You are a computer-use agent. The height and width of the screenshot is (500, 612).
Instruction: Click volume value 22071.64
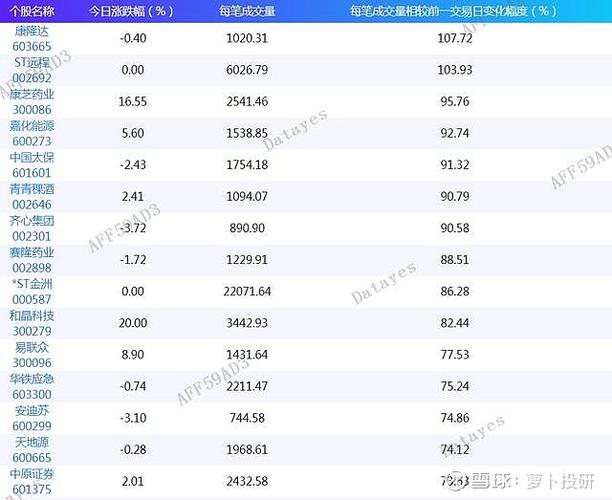click(x=247, y=291)
